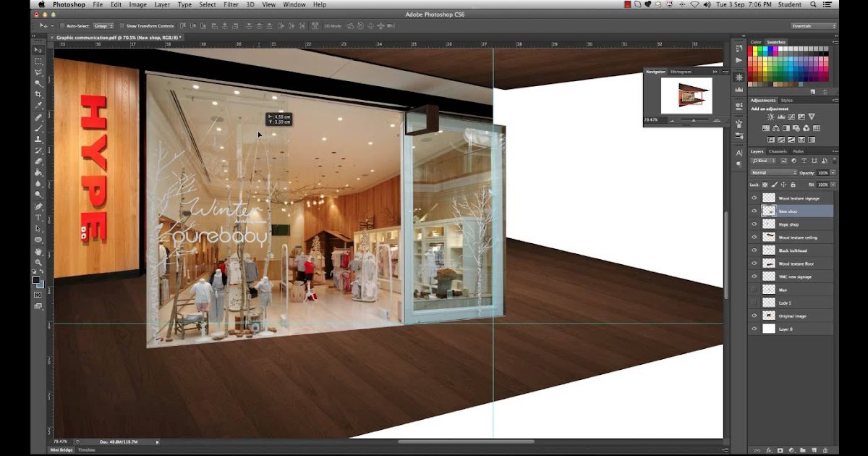Select the Paint Bucket tool
The height and width of the screenshot is (456, 868).
click(x=39, y=173)
